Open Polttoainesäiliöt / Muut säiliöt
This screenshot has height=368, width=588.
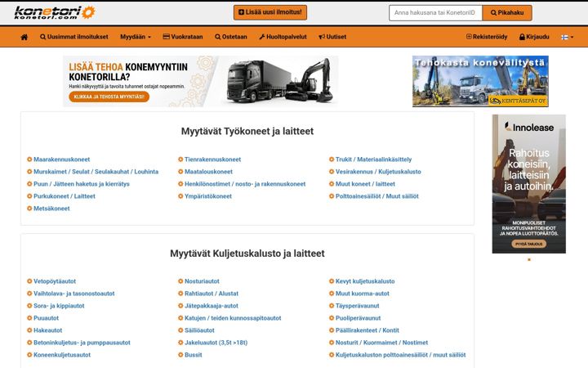tap(376, 196)
